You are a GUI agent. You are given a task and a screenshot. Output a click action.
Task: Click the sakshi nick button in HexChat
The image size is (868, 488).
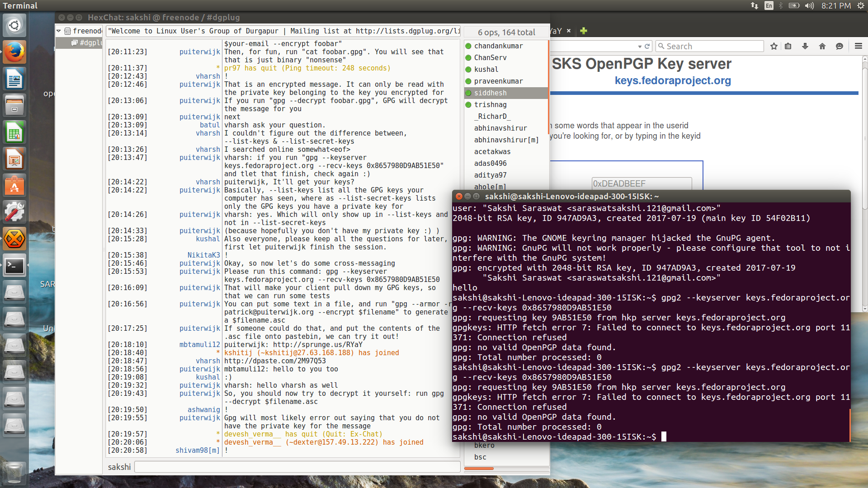point(119,467)
